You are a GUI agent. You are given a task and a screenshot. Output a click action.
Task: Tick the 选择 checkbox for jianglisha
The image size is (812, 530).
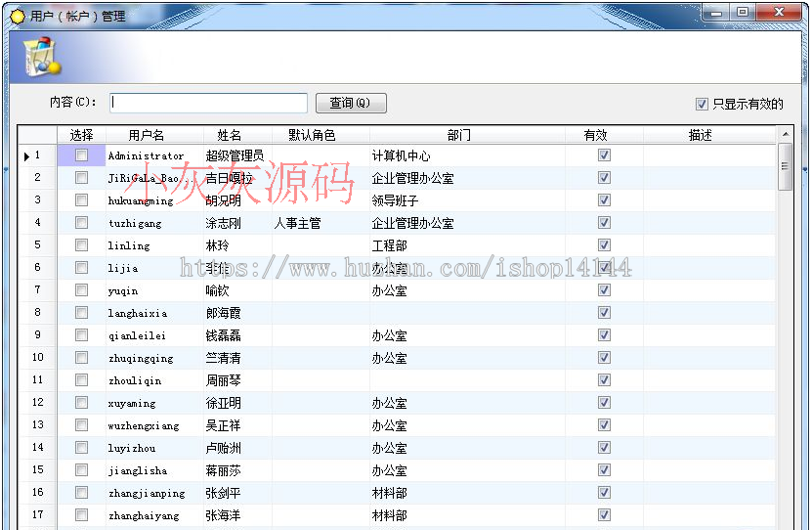(x=81, y=470)
